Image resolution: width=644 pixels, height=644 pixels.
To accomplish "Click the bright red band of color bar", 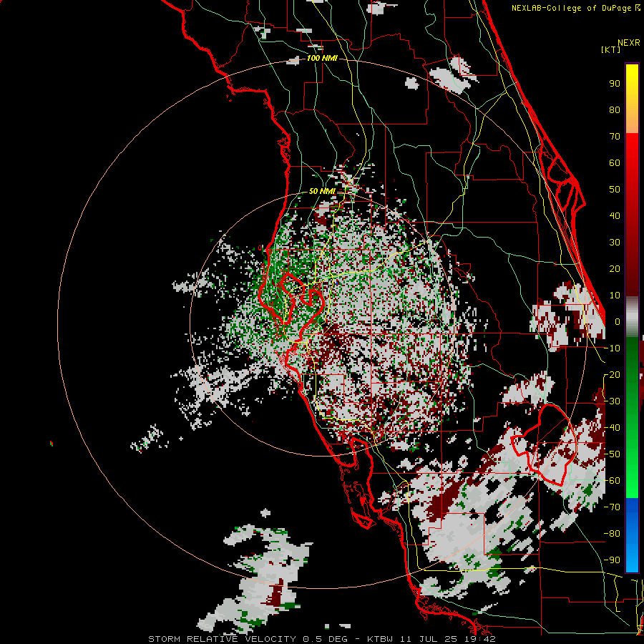I will click(x=632, y=150).
